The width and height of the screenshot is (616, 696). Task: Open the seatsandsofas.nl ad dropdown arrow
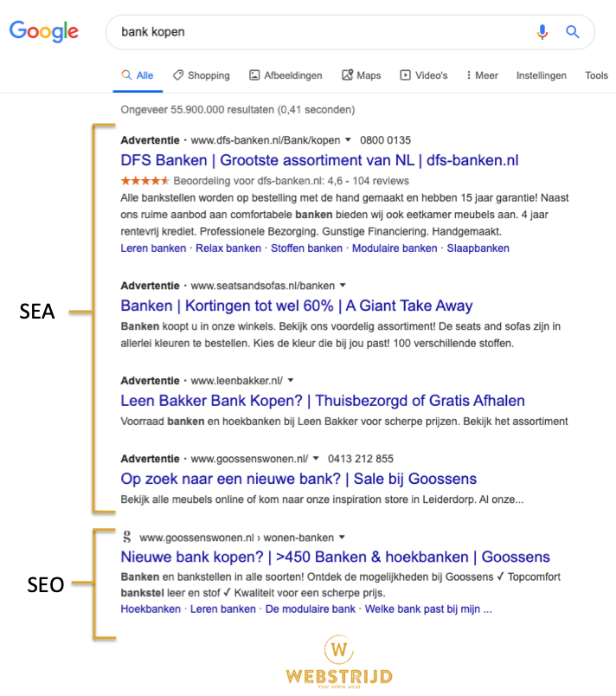(343, 285)
